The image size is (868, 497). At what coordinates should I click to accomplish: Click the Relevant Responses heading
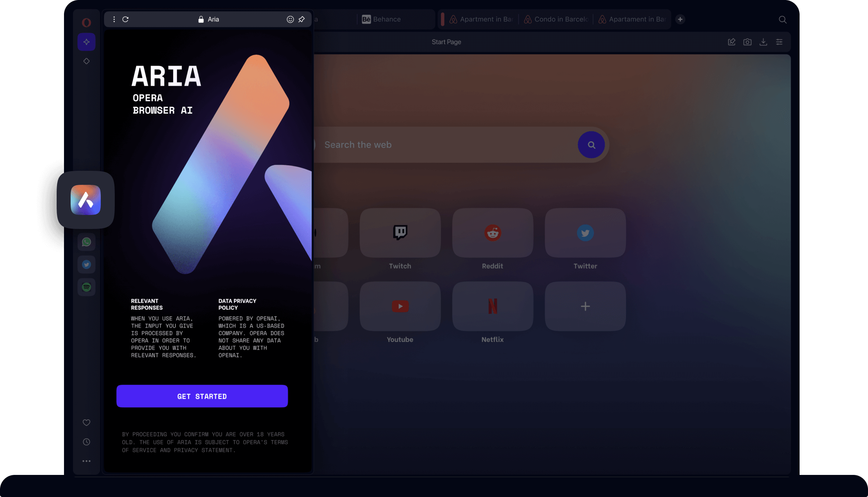coord(147,304)
